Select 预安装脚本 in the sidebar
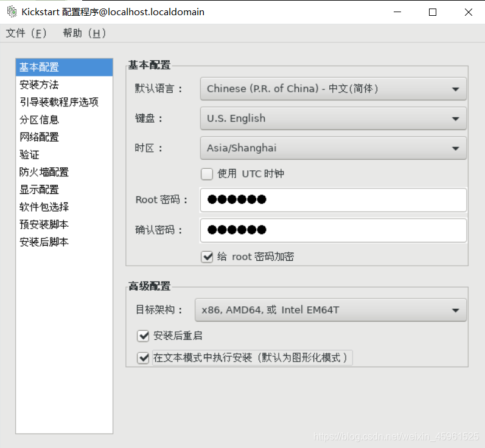This screenshot has width=485, height=448. tap(65, 224)
